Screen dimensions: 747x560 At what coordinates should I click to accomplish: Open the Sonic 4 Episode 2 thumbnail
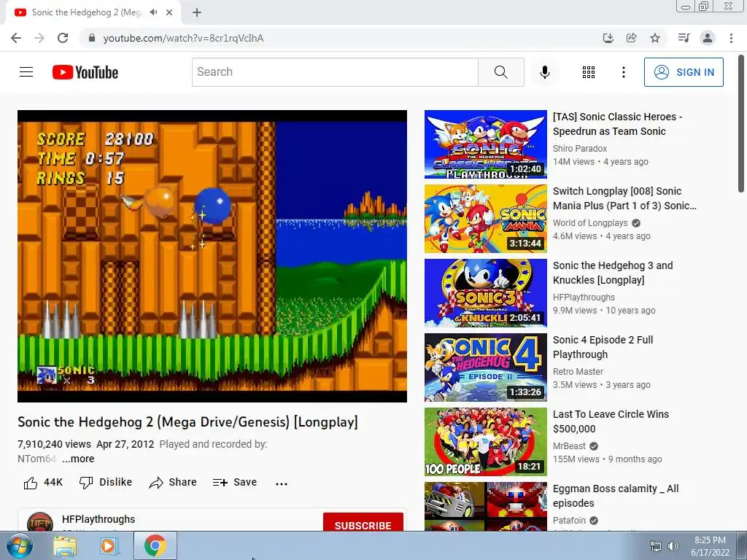coord(485,367)
